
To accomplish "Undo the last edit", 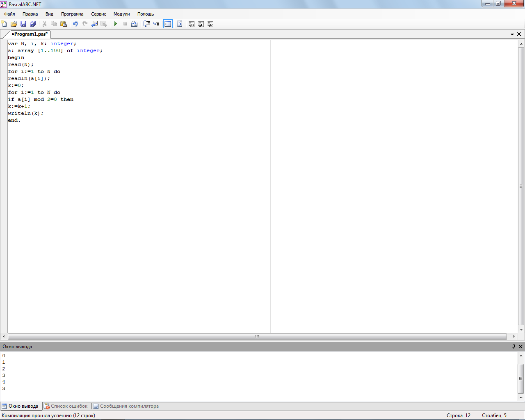I will click(x=75, y=24).
